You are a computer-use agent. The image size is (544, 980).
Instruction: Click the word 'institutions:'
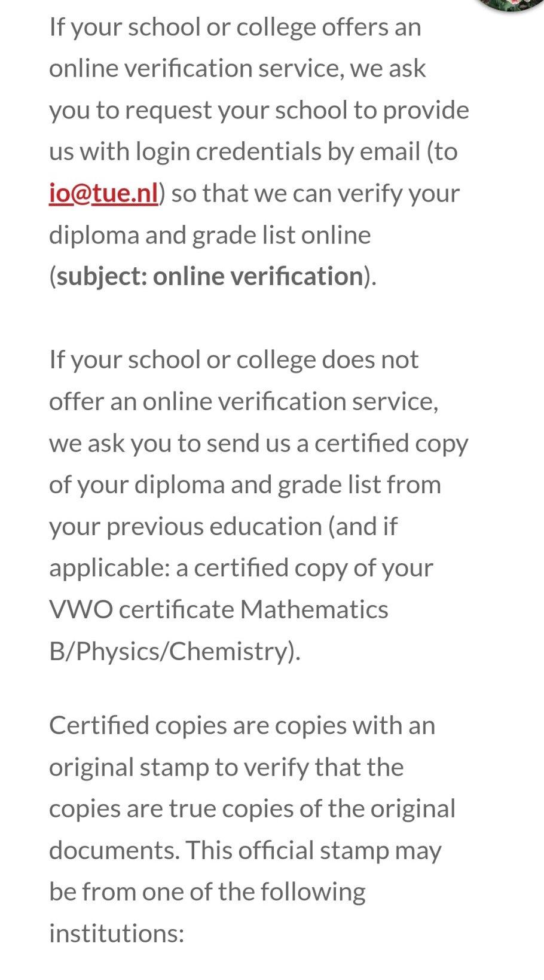tap(117, 933)
